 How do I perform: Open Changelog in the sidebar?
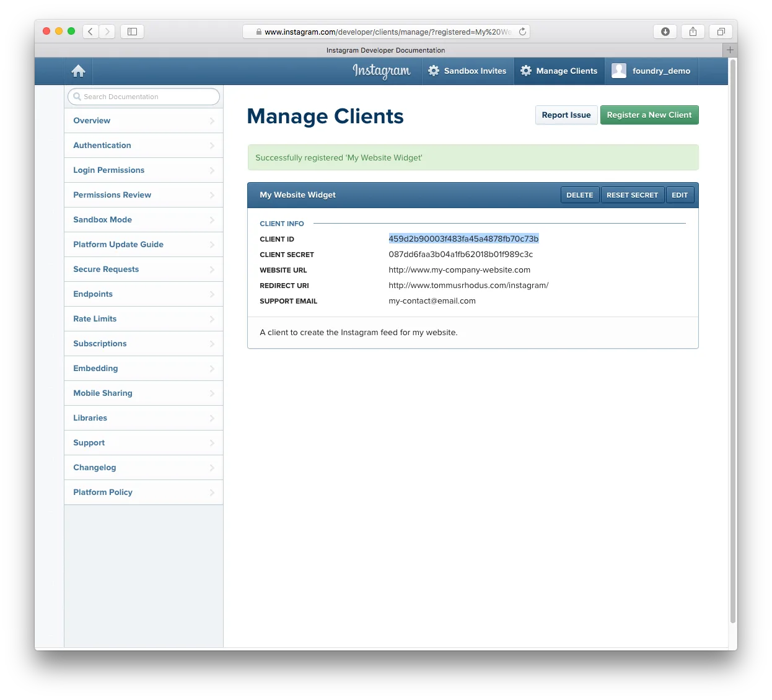click(x=144, y=468)
